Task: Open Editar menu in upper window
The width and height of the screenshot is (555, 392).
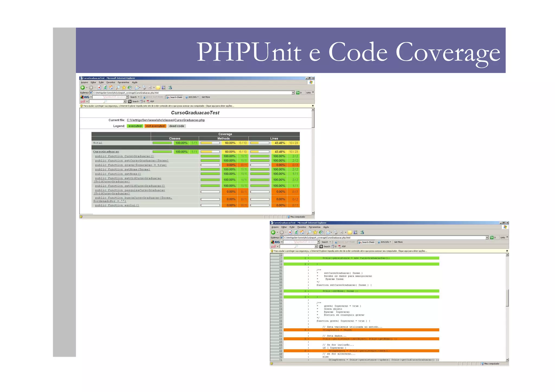Action: (x=93, y=82)
